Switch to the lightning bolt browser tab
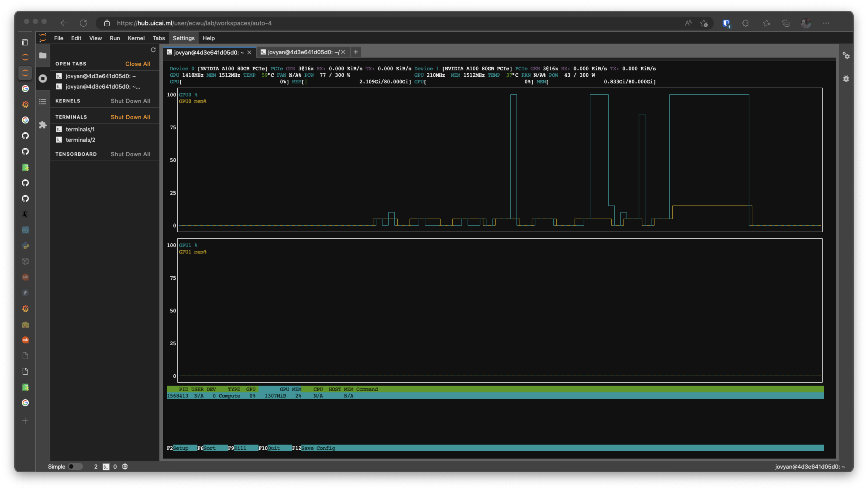Viewport: 868px width, 490px height. pos(25,293)
